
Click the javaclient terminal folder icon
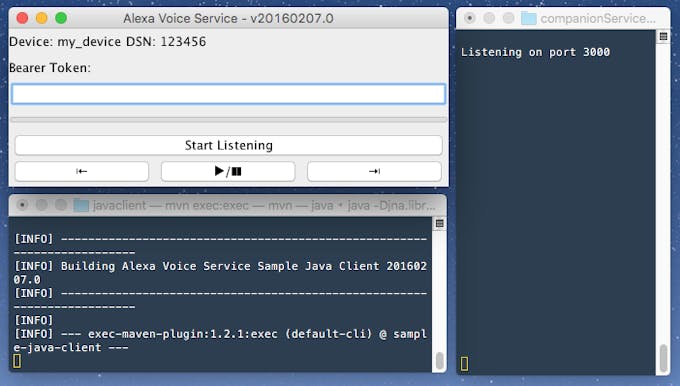pyautogui.click(x=81, y=205)
